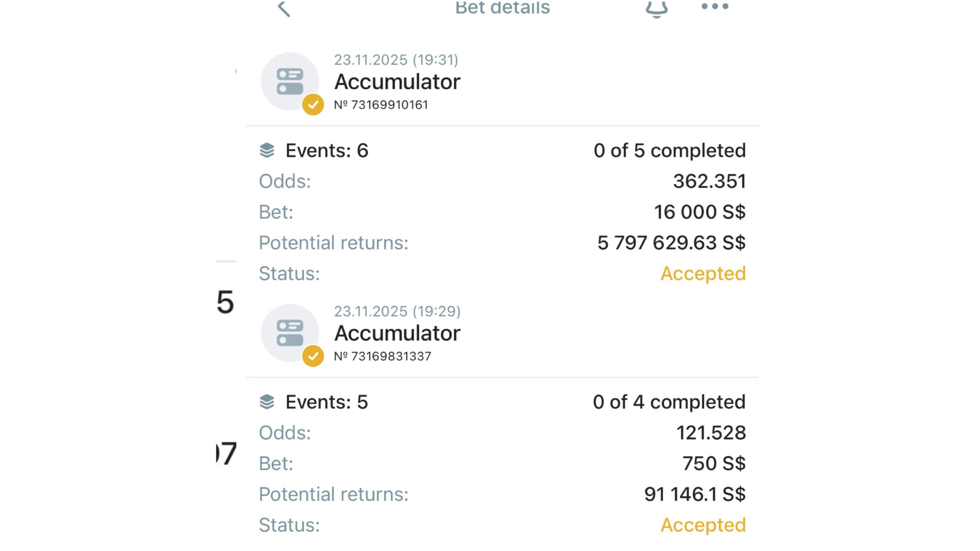Click potential returns 91 146.1 S$ value

click(695, 494)
